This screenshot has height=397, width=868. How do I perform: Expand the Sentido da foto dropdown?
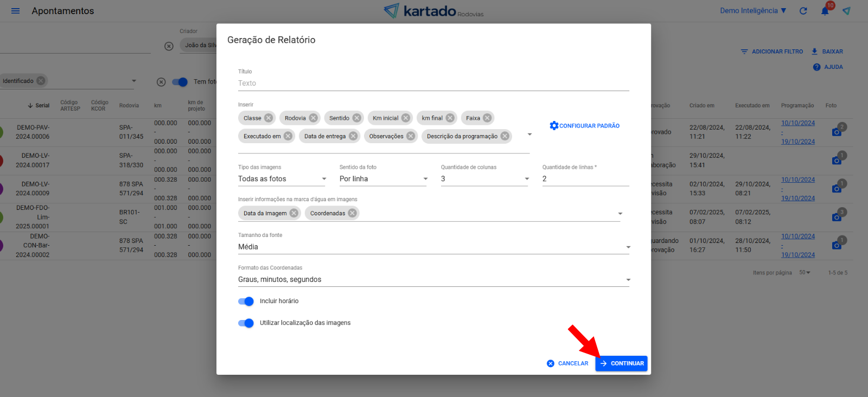(x=384, y=179)
